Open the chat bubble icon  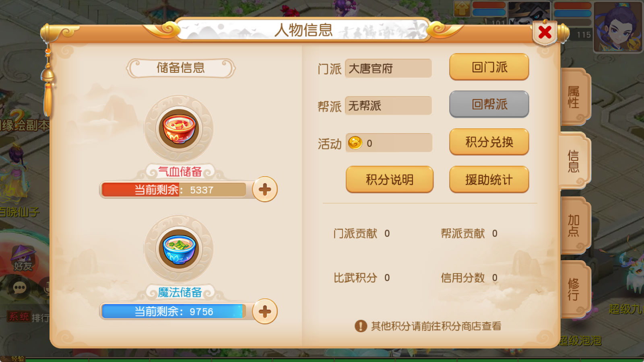coord(19,287)
